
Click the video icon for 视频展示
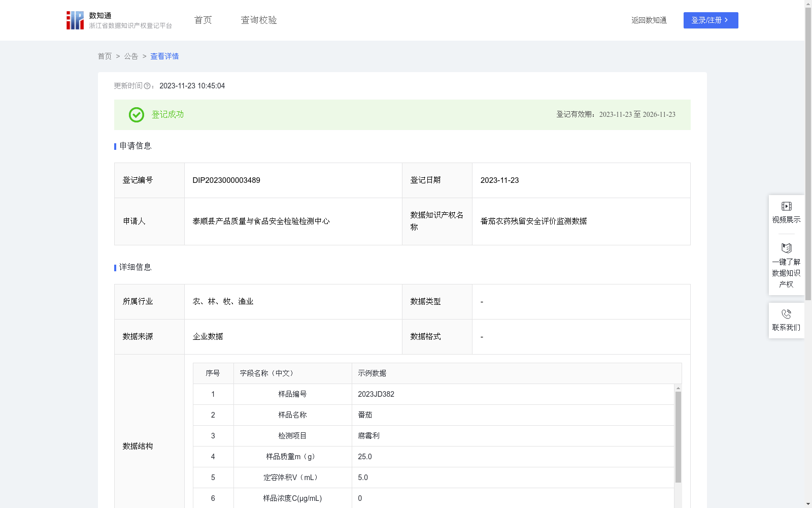coord(786,206)
